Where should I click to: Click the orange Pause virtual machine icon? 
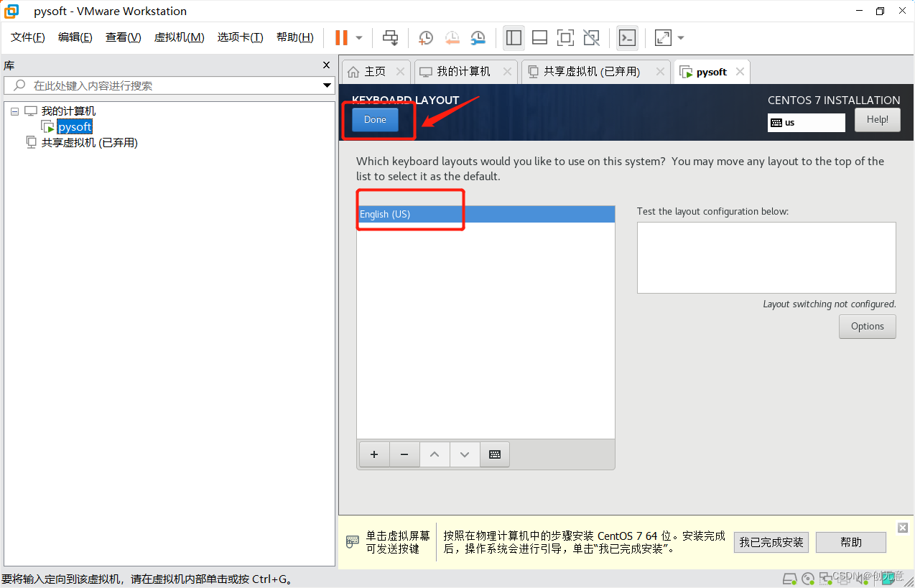pos(341,37)
